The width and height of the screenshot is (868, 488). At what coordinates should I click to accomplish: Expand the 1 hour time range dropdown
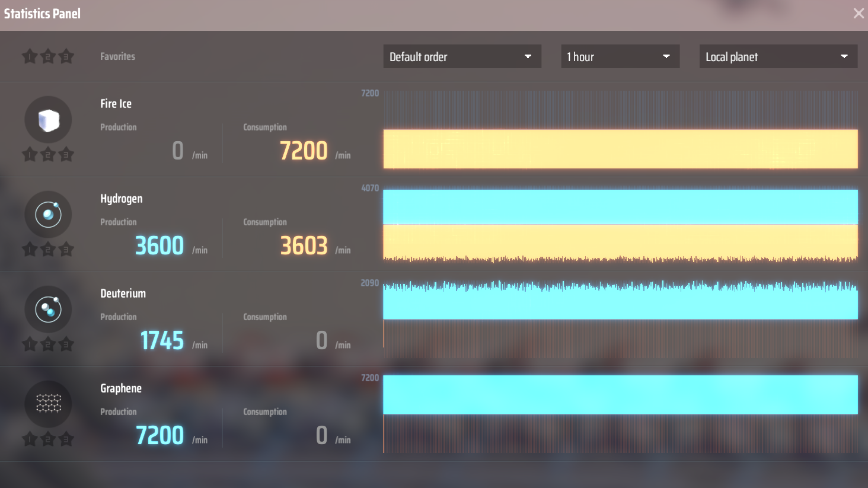[x=620, y=57]
